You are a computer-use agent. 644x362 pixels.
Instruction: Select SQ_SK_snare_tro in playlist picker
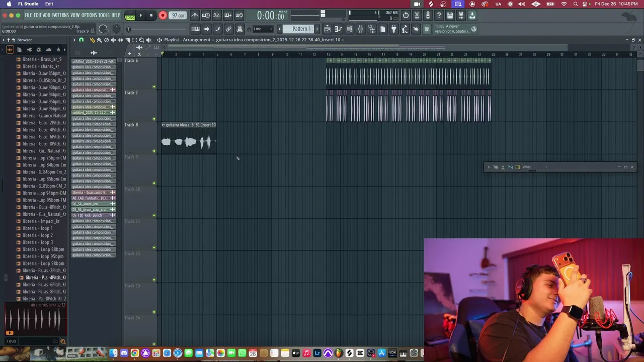tap(94, 204)
